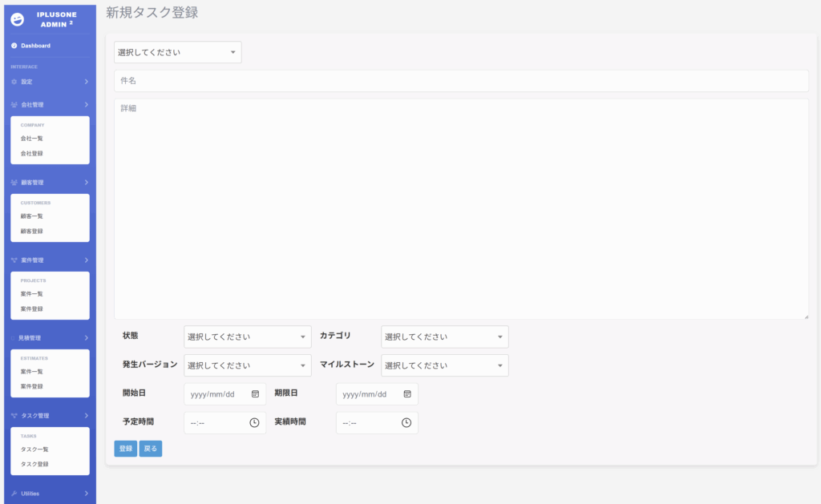This screenshot has width=821, height=504.
Task: Focus the 件名 input field
Action: tap(461, 81)
